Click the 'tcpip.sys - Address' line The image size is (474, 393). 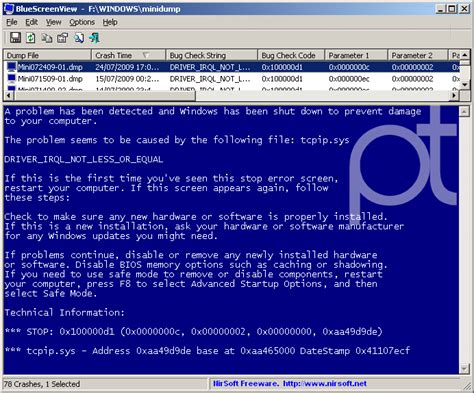[207, 351]
